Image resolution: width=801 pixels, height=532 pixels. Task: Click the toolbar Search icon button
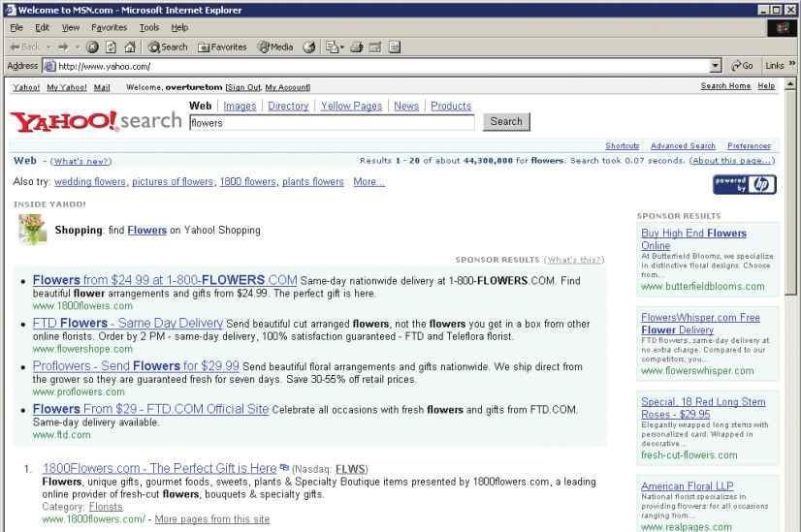(167, 47)
